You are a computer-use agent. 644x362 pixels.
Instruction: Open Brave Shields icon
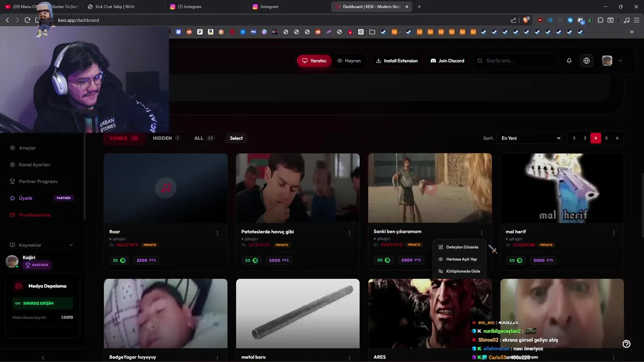526,20
